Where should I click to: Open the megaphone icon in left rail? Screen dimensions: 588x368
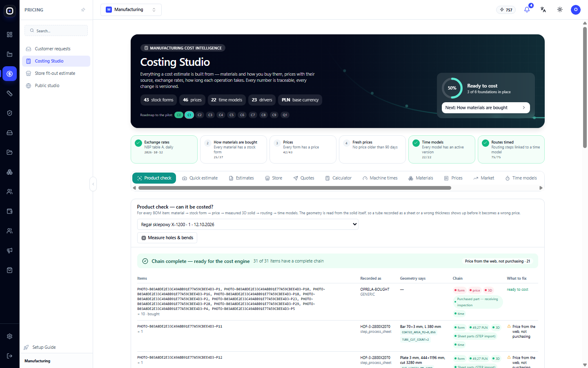10,250
